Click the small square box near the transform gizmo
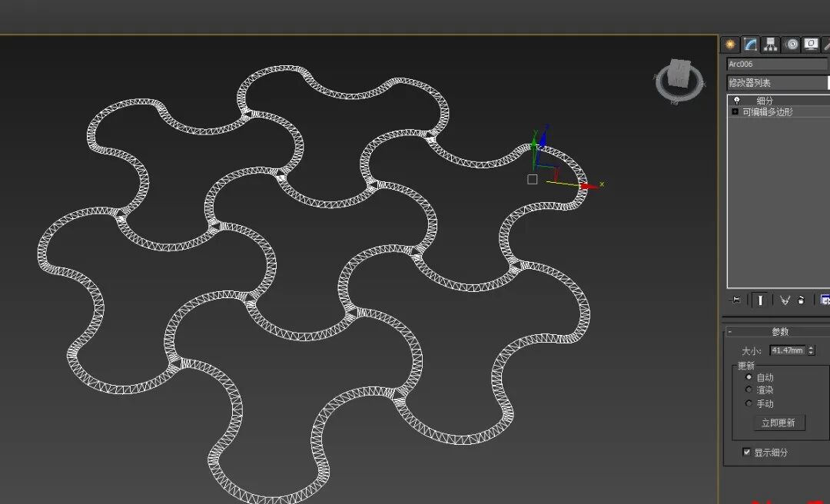Screen dimensions: 830x504 [x=533, y=180]
